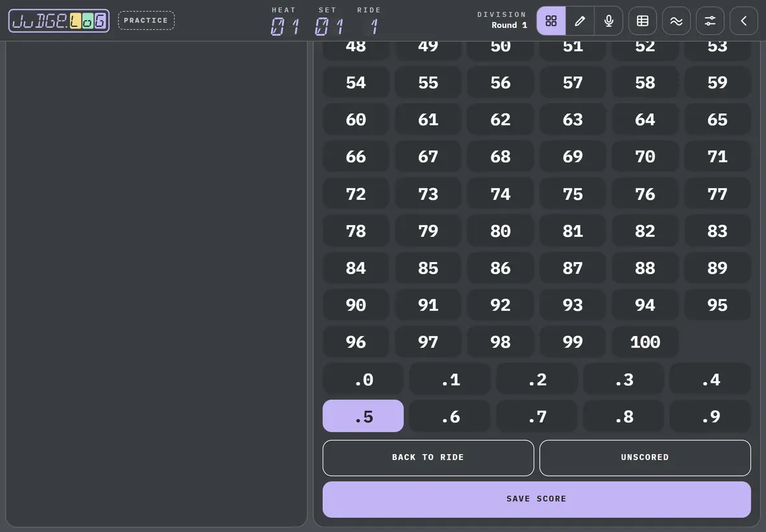Viewport: 766px width, 532px height.
Task: Select decimal .0 option
Action: [x=363, y=379]
